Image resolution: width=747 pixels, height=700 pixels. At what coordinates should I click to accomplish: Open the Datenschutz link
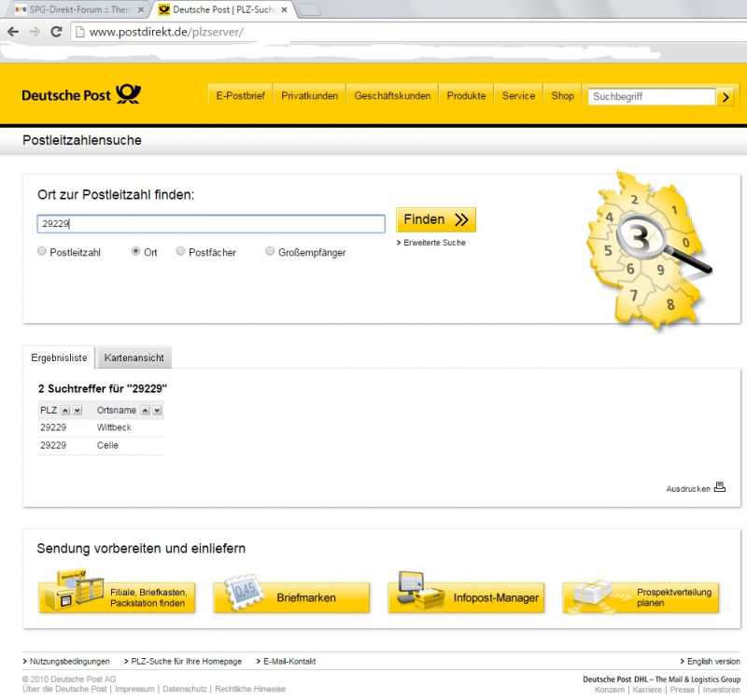pyautogui.click(x=185, y=689)
